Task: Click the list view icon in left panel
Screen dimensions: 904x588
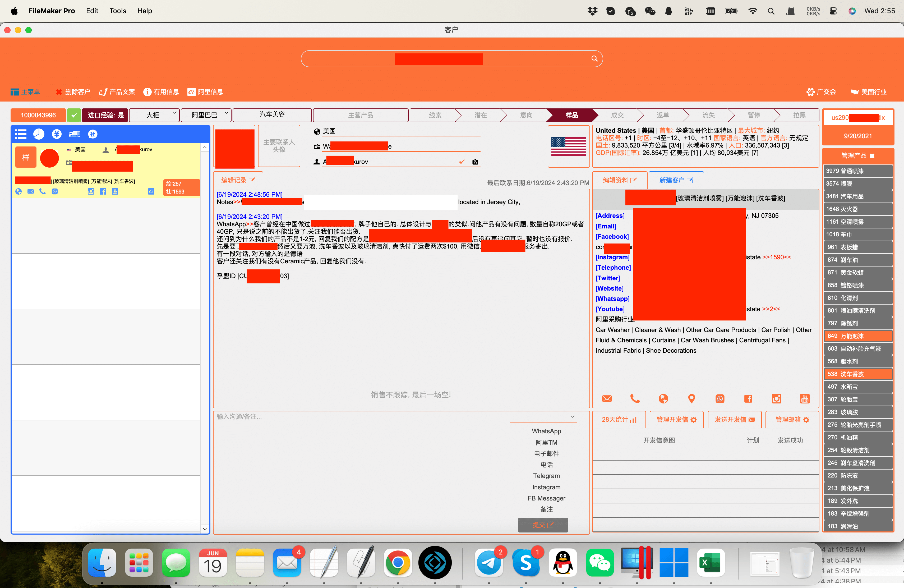Action: [21, 134]
